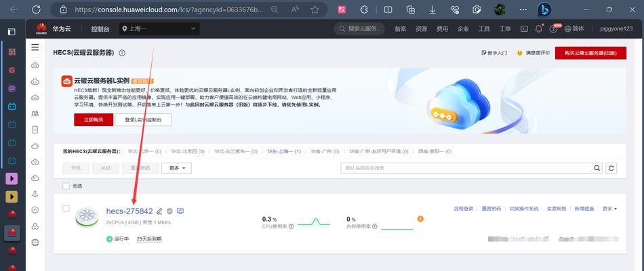The width and height of the screenshot is (644, 271).
Task: Click the monitor icon beside hecs-275842
Action: (180, 211)
